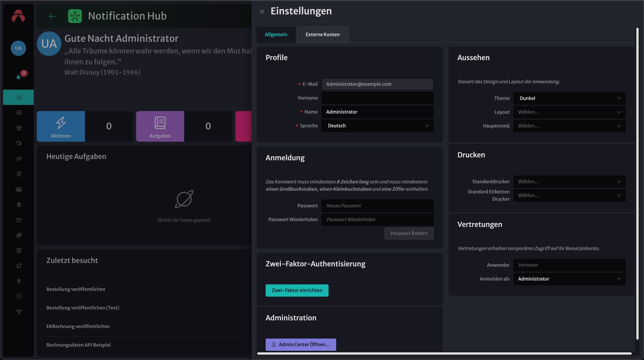Click the large UA profile avatar
This screenshot has width=644, height=360.
coord(49,44)
